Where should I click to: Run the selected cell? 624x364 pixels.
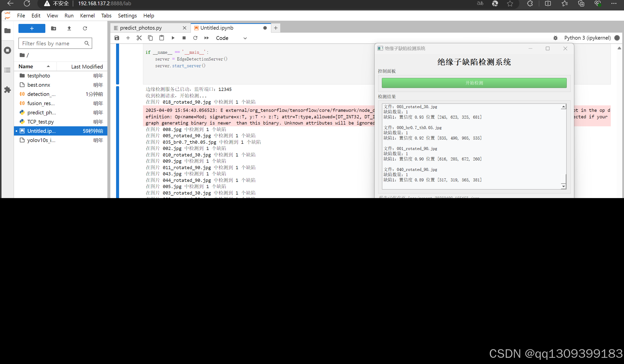tap(173, 38)
